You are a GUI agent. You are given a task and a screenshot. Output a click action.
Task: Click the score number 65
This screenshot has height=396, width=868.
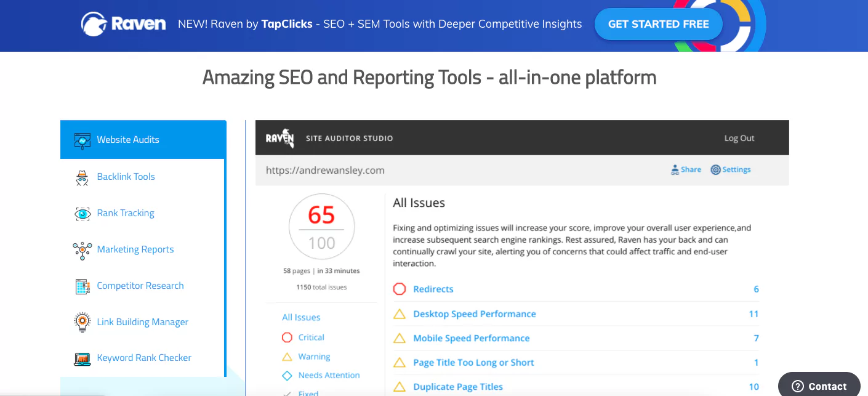click(321, 216)
